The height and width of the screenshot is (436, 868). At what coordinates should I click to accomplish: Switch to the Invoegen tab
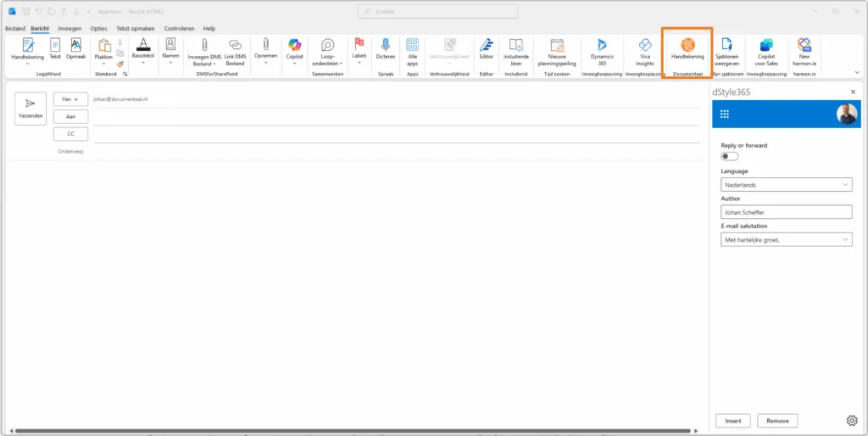(70, 28)
